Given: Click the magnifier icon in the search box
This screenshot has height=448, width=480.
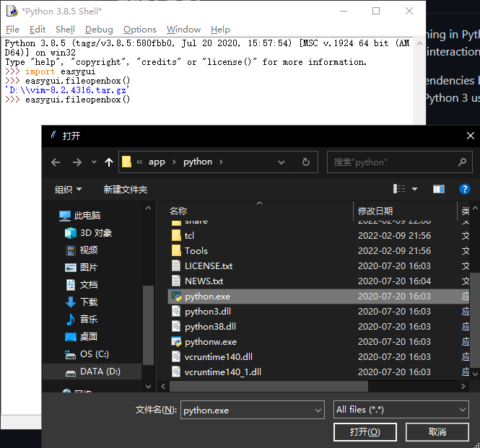Looking at the screenshot, I should [462, 162].
